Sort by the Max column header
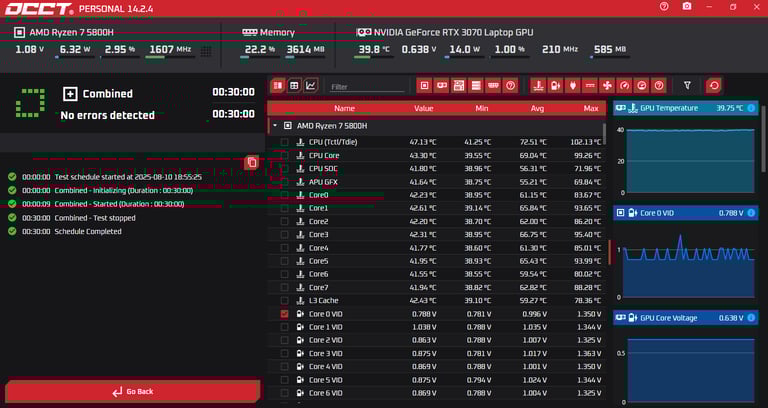This screenshot has height=408, width=768. (x=591, y=108)
